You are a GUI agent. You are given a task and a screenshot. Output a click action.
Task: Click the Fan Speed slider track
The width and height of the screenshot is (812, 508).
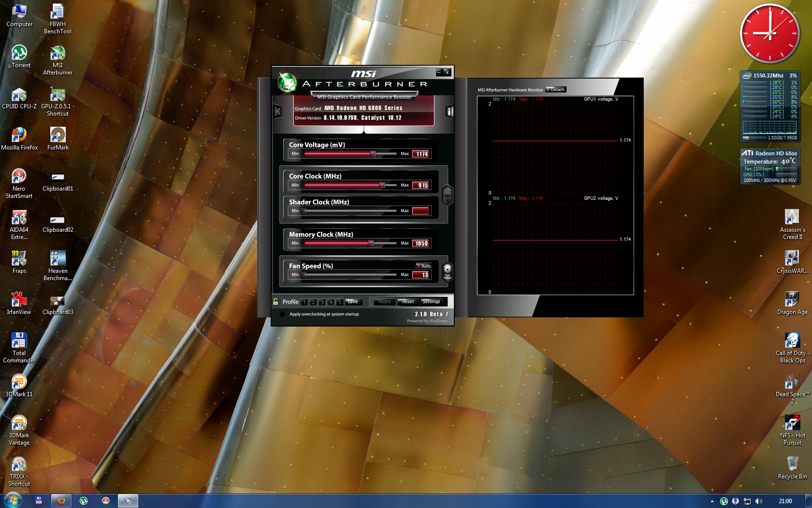(x=350, y=274)
